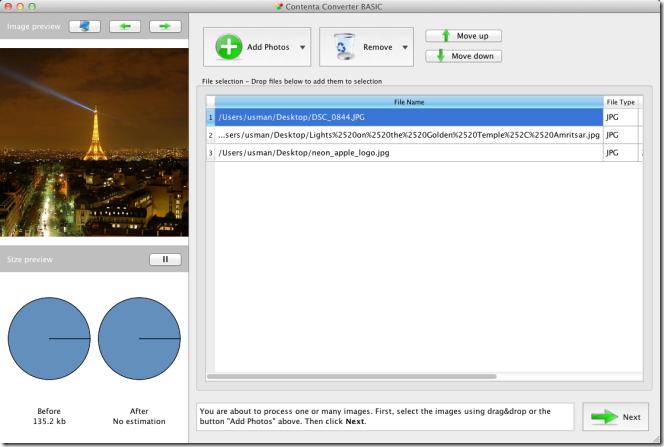Click the Before size pie chart
Image resolution: width=664 pixels, height=447 pixels.
[49, 338]
